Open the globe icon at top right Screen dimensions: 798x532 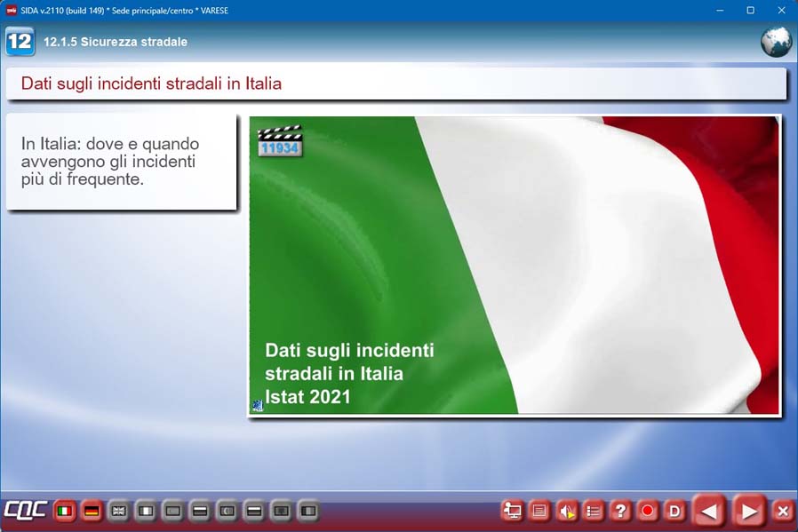coord(775,42)
